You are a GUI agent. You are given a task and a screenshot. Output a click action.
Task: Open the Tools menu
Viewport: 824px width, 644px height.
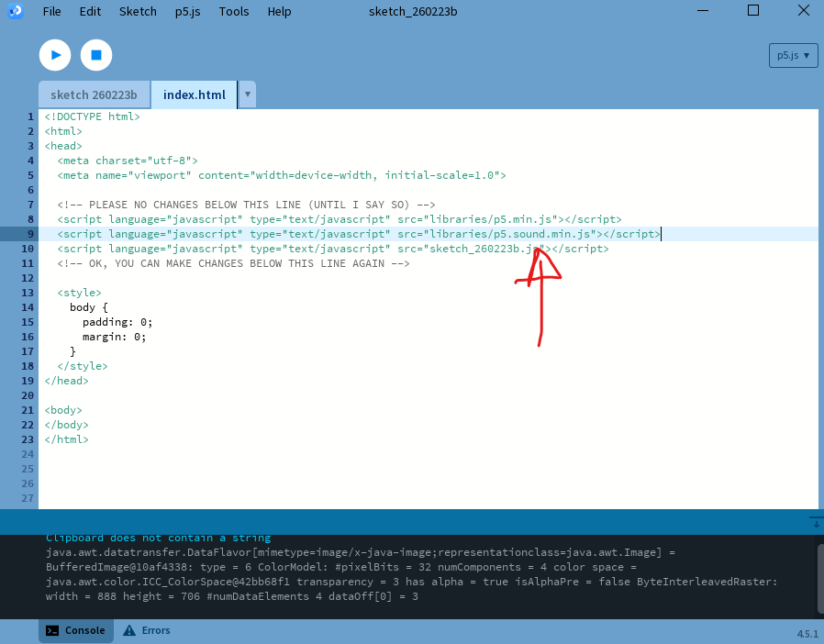click(234, 12)
